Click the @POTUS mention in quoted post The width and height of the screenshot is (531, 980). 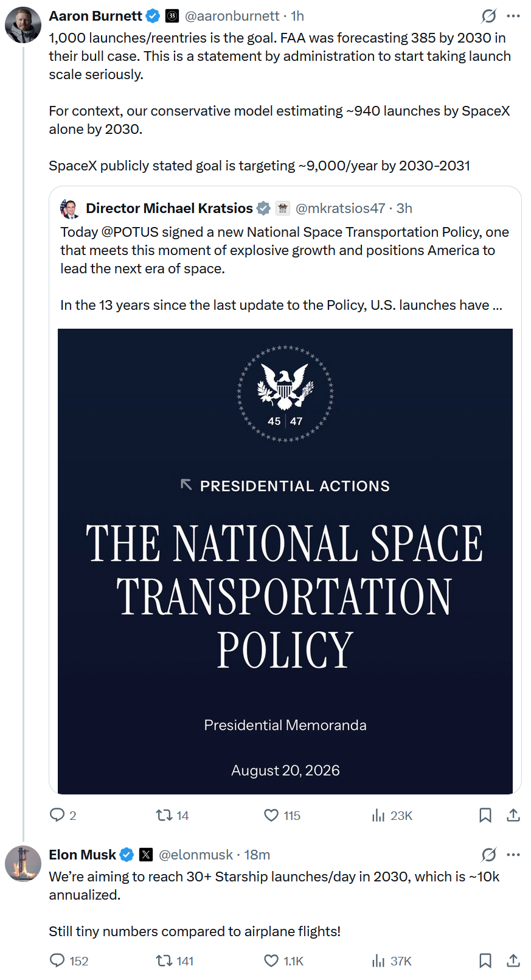click(x=130, y=232)
